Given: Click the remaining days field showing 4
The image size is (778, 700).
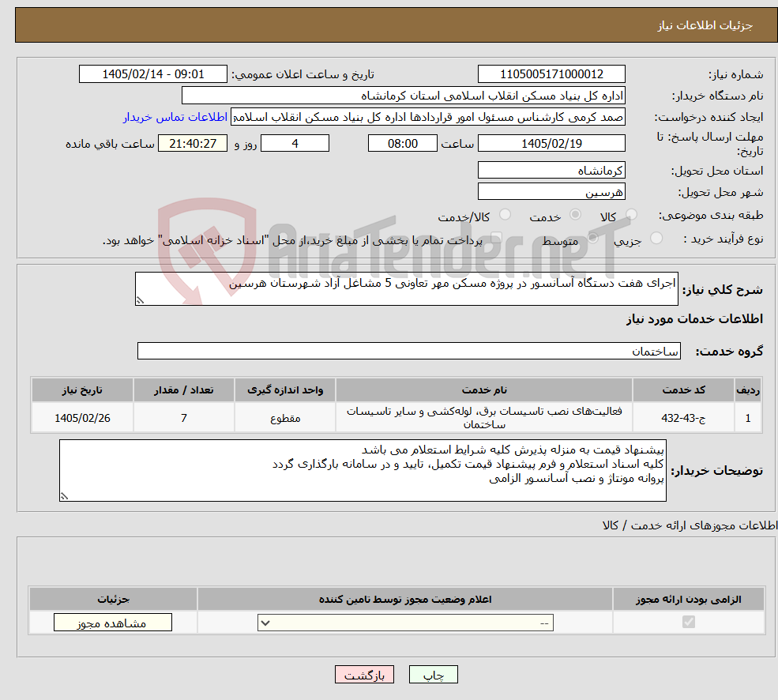Looking at the screenshot, I should click(x=295, y=144).
